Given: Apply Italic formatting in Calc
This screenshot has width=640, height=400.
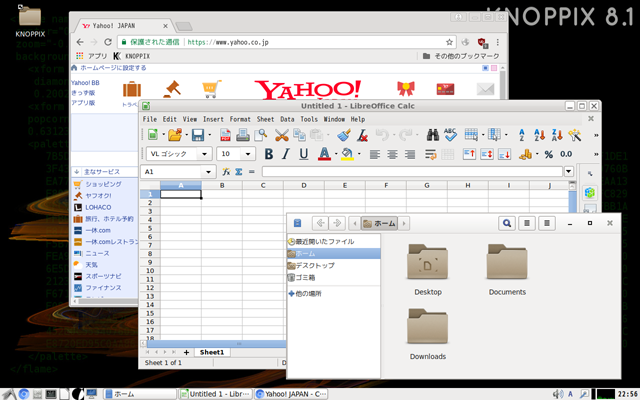Looking at the screenshot, I should [286, 154].
